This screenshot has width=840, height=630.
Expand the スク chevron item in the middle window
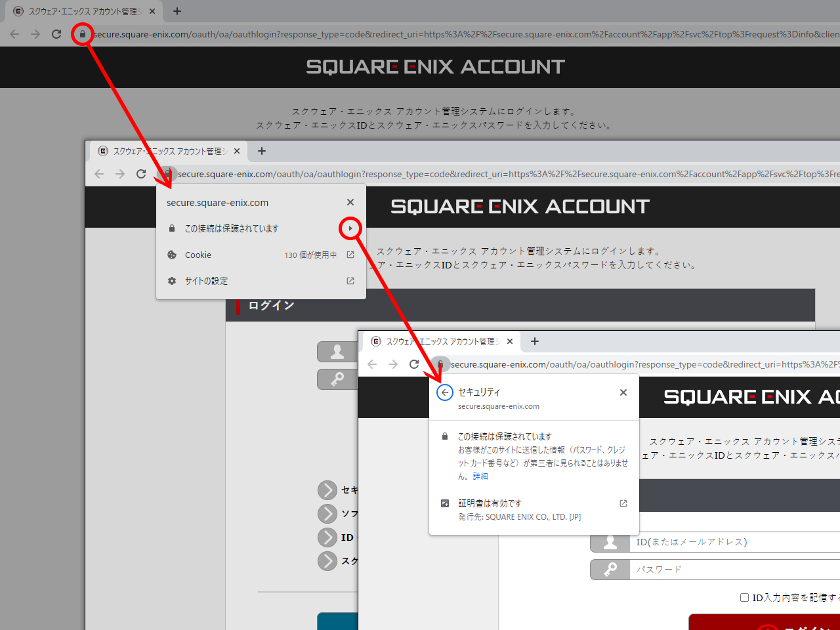click(327, 561)
